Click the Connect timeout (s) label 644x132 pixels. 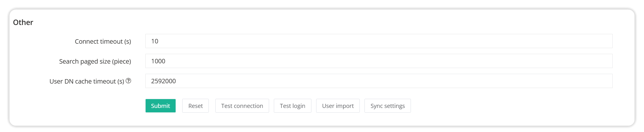coord(103,41)
